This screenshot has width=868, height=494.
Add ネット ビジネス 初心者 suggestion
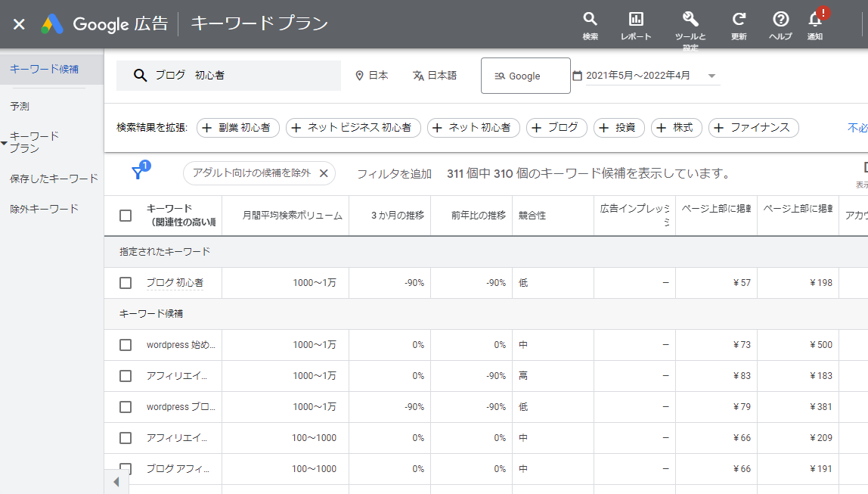click(353, 128)
